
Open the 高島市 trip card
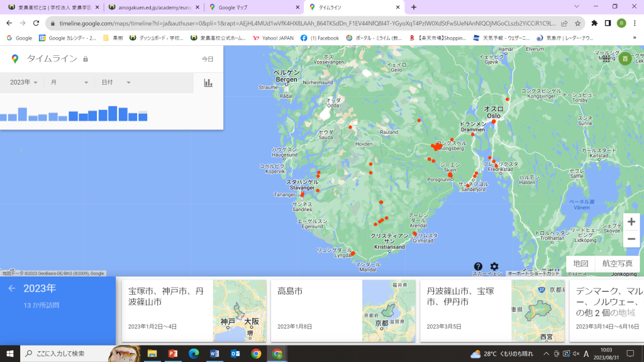tap(343, 311)
